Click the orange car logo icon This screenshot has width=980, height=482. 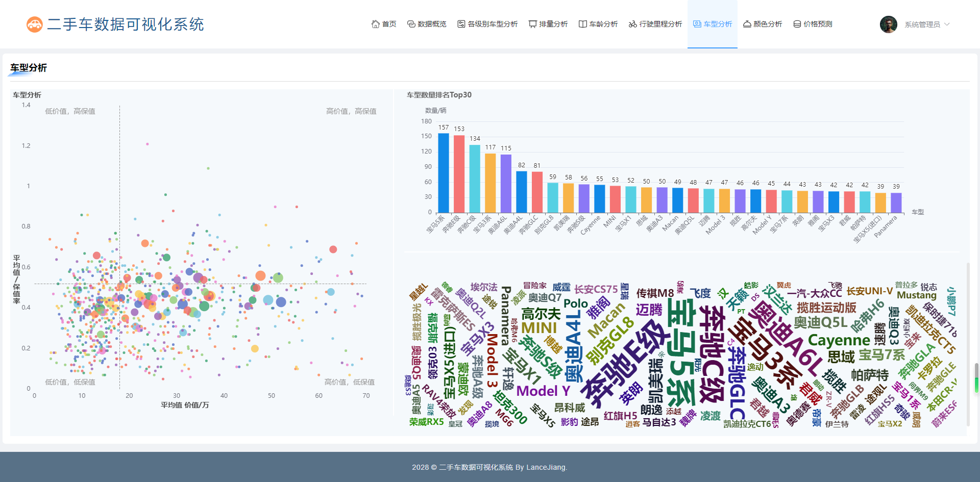click(35, 24)
